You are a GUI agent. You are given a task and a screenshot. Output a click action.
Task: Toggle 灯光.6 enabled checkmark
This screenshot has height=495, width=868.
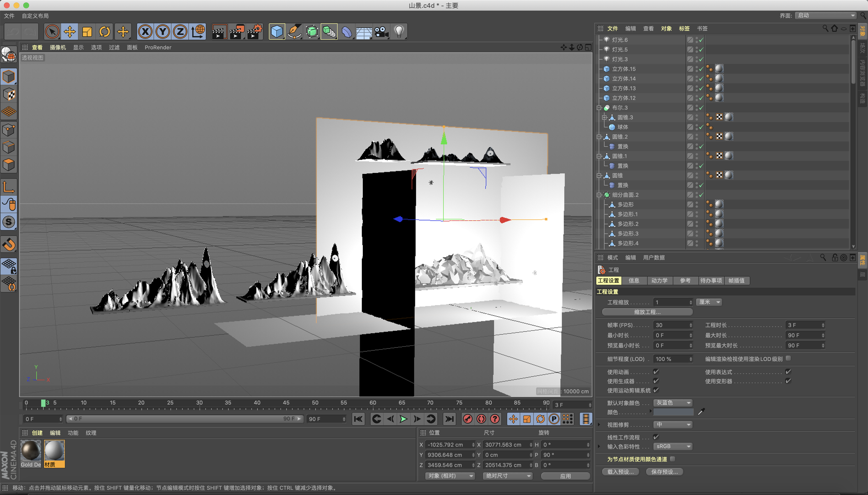(x=701, y=40)
